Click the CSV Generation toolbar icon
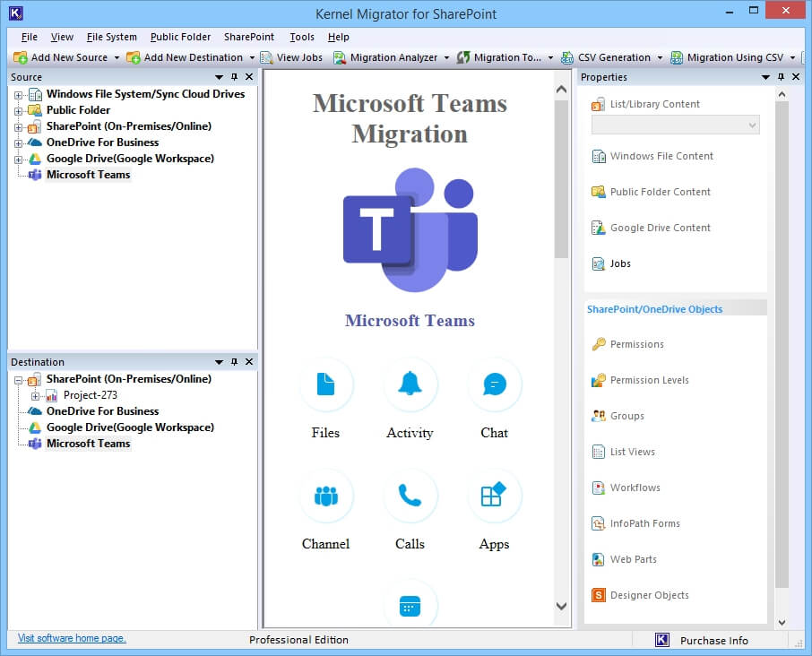 [x=567, y=57]
